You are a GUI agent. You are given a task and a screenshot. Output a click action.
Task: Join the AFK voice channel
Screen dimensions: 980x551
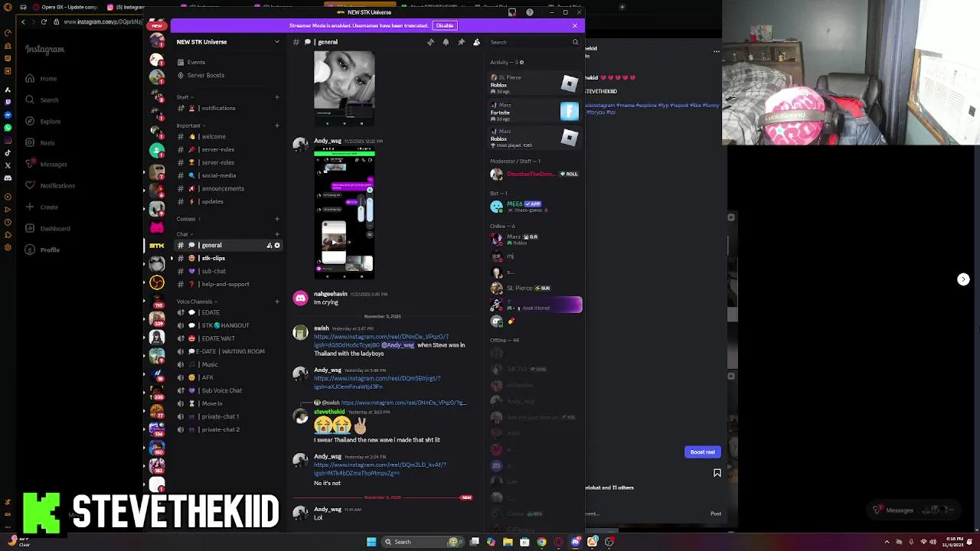(228, 377)
